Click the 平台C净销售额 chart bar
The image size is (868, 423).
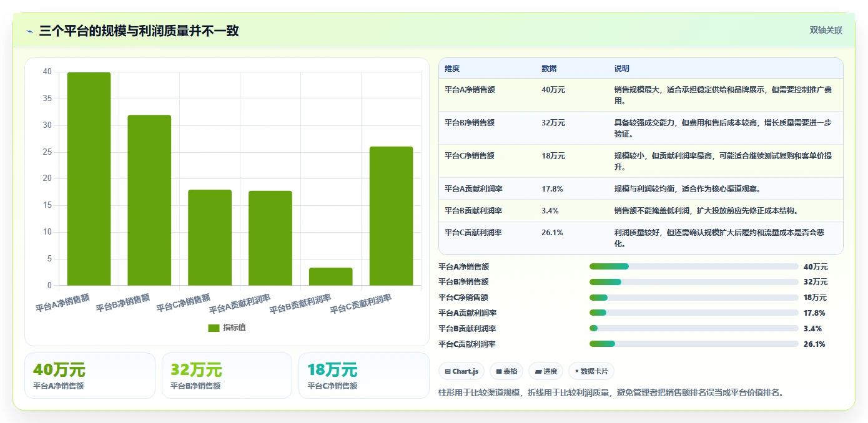pos(210,238)
